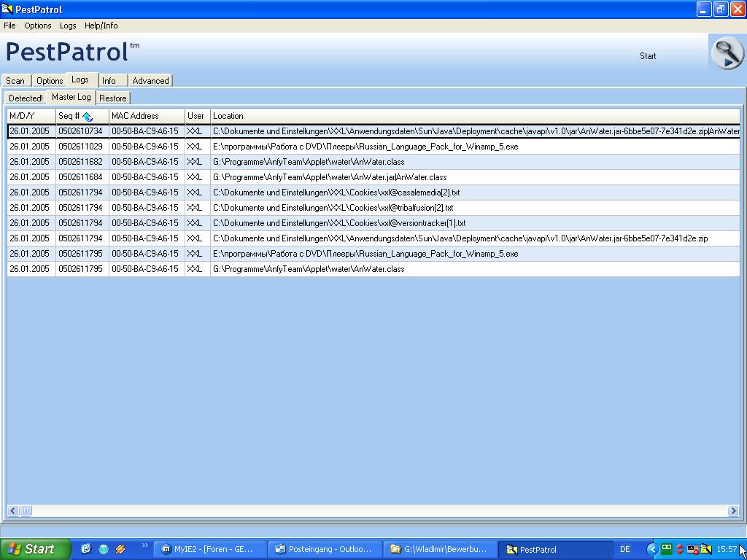Switch to the Advanced tab

point(150,80)
